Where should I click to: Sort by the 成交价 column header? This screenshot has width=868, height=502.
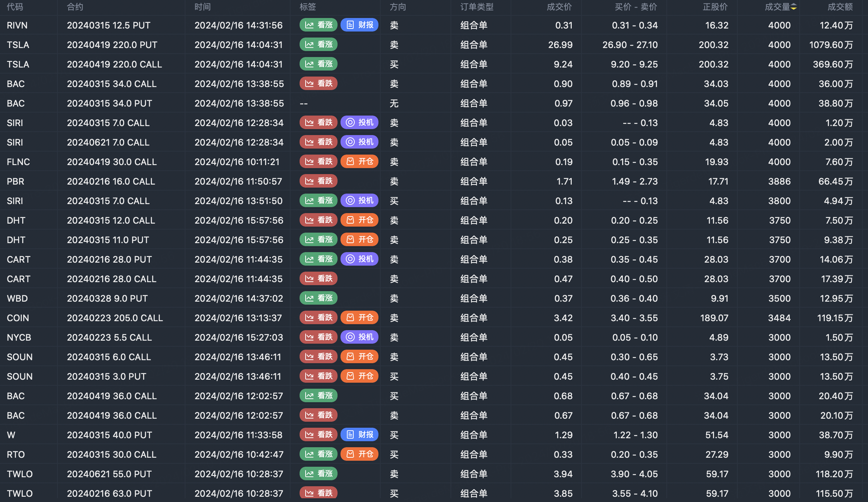coord(559,7)
